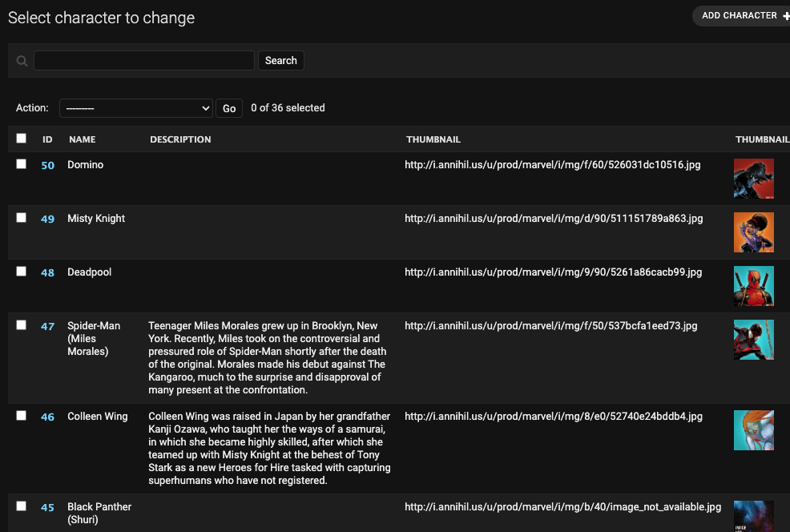Expand the Action combo box options

(135, 107)
